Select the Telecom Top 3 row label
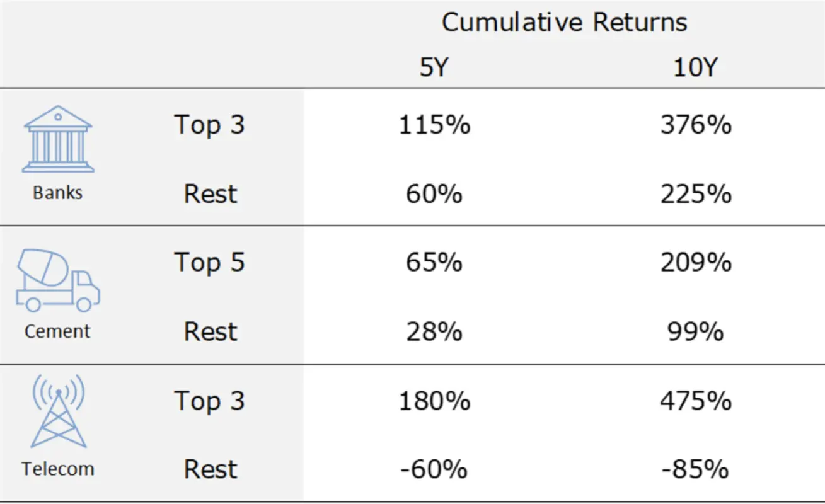 [209, 401]
